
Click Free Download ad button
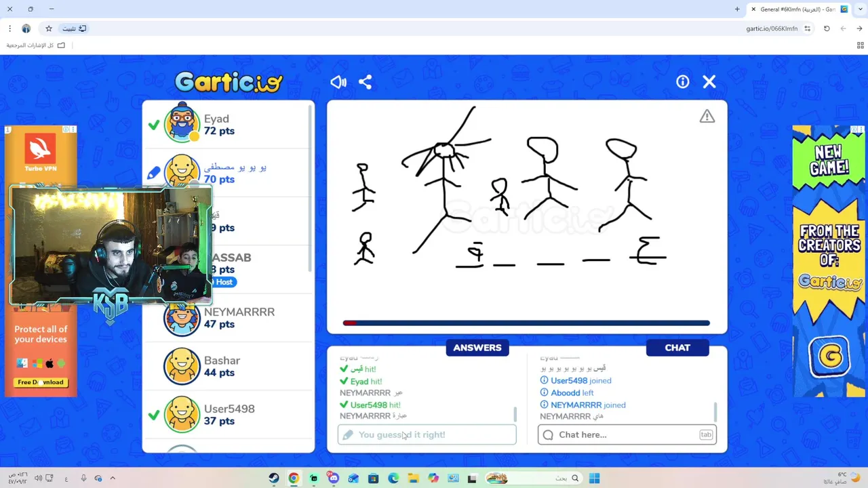(x=41, y=382)
